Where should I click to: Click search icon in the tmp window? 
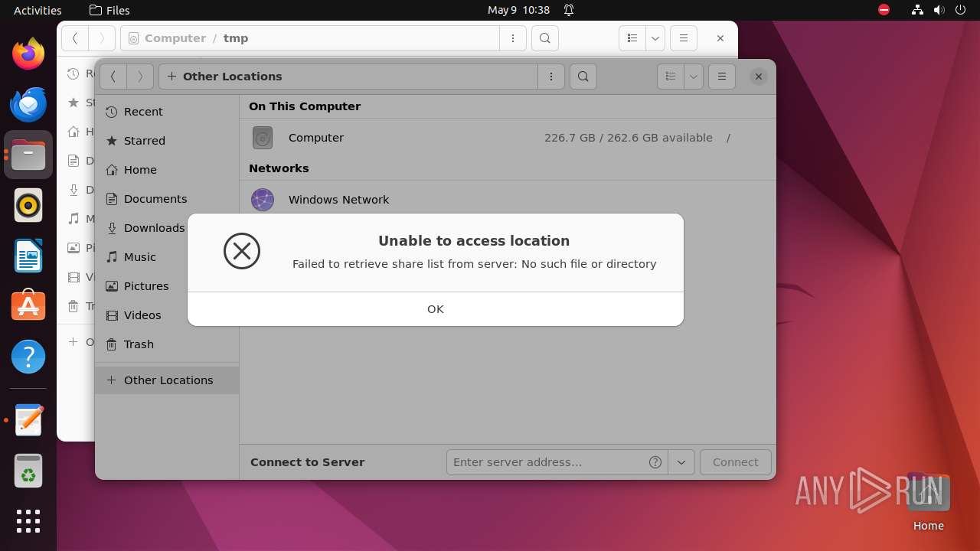tap(545, 38)
